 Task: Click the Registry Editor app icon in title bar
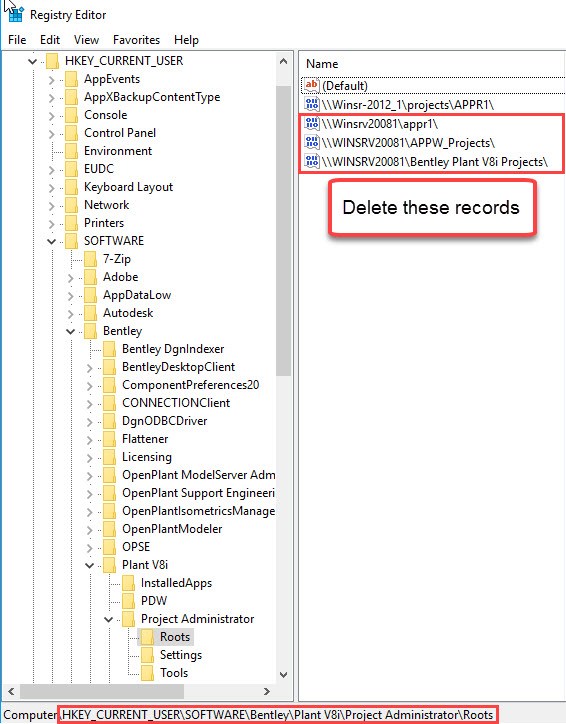16,14
